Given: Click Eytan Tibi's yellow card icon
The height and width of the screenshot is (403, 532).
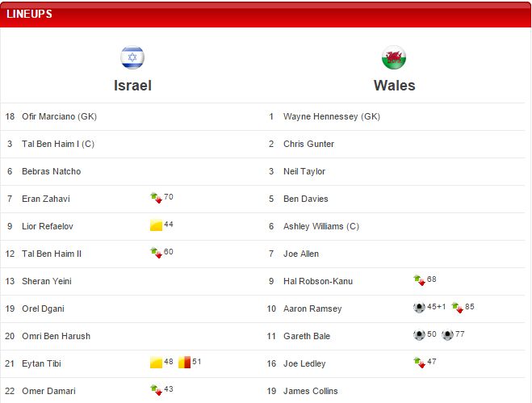Looking at the screenshot, I should 156,363.
